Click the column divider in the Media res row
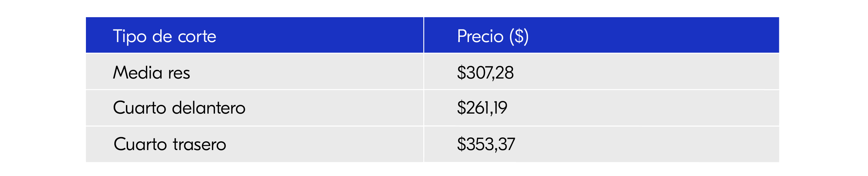Image resolution: width=868 pixels, height=176 pixels. coord(424,72)
